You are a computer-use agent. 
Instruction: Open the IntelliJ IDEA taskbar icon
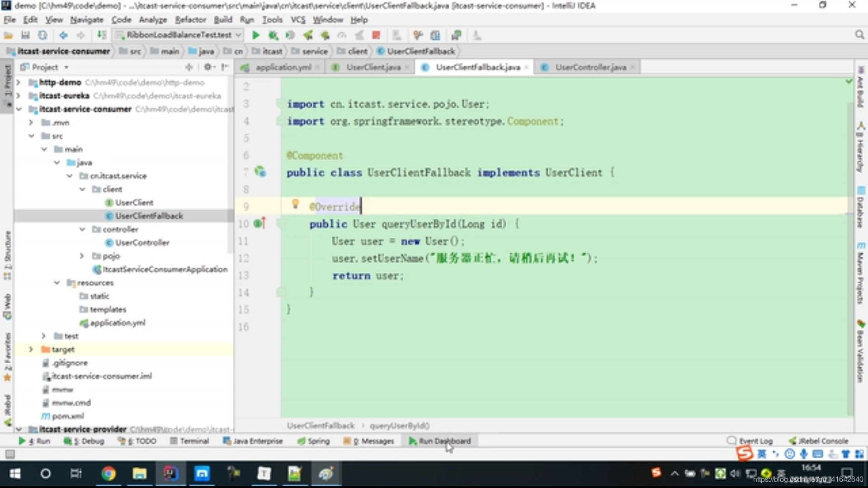(170, 474)
